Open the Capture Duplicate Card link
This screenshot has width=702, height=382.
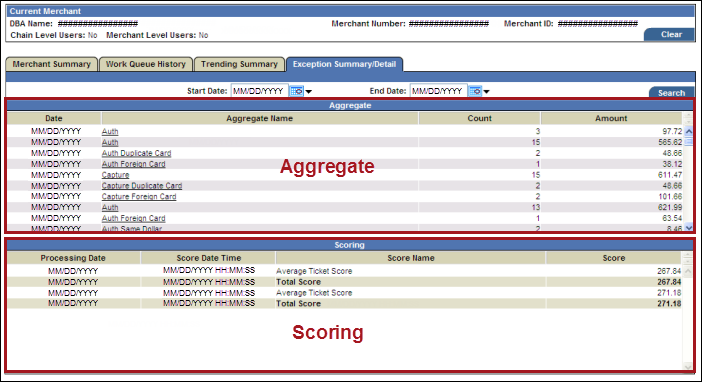click(x=142, y=185)
